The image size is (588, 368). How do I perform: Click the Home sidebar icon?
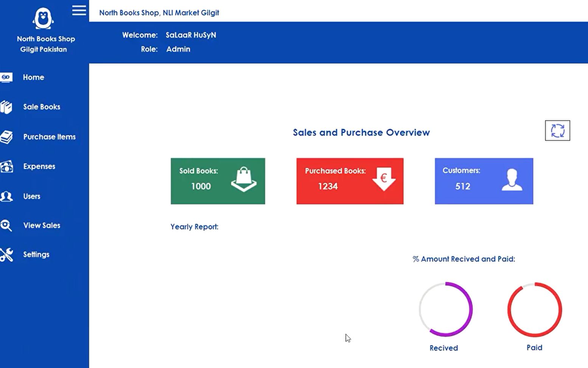6,77
